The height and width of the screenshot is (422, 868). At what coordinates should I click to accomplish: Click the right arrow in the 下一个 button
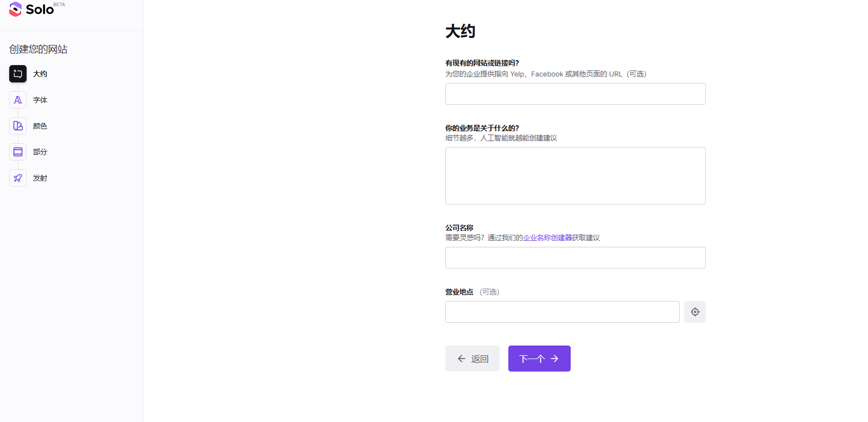pos(554,359)
